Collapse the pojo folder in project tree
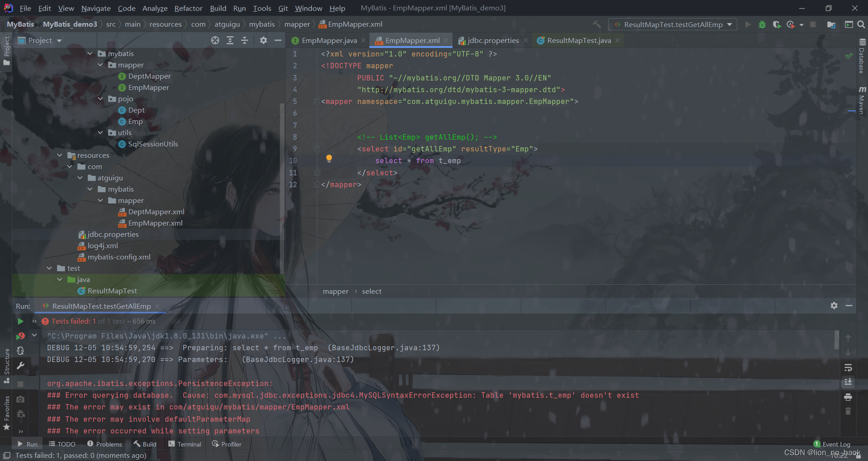The image size is (868, 461). click(x=100, y=99)
